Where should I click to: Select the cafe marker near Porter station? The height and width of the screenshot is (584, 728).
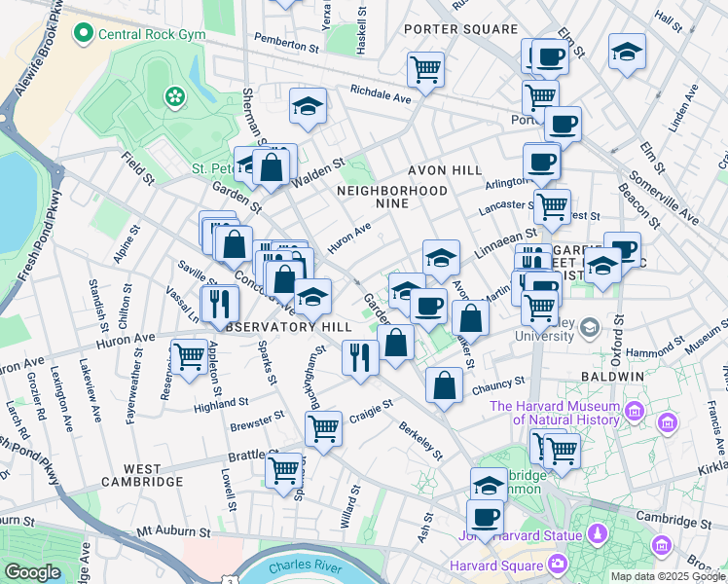(564, 126)
